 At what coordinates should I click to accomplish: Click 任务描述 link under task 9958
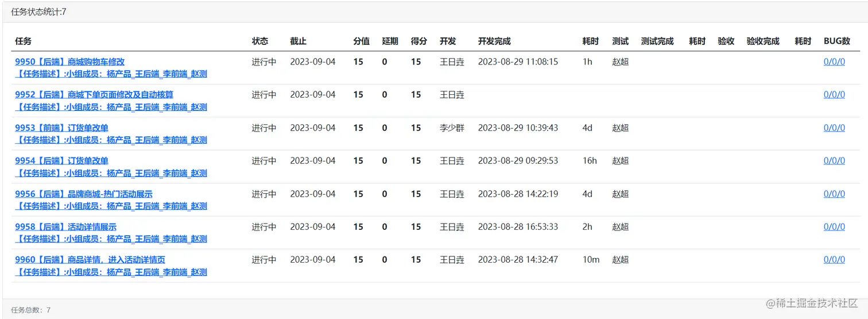click(111, 239)
